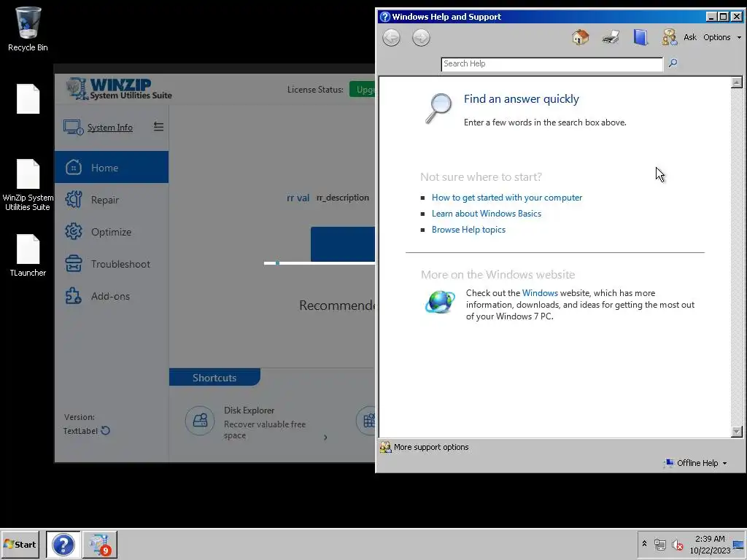Open System Info in WinZip
Viewport: 747px width, 560px height.
109,128
